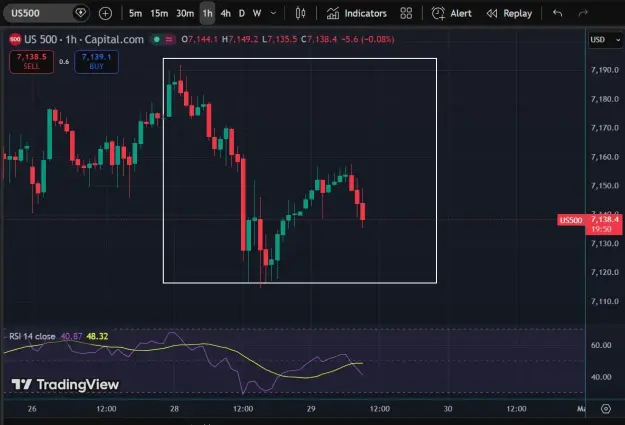Open chart settings gear at bottom right

point(605,409)
